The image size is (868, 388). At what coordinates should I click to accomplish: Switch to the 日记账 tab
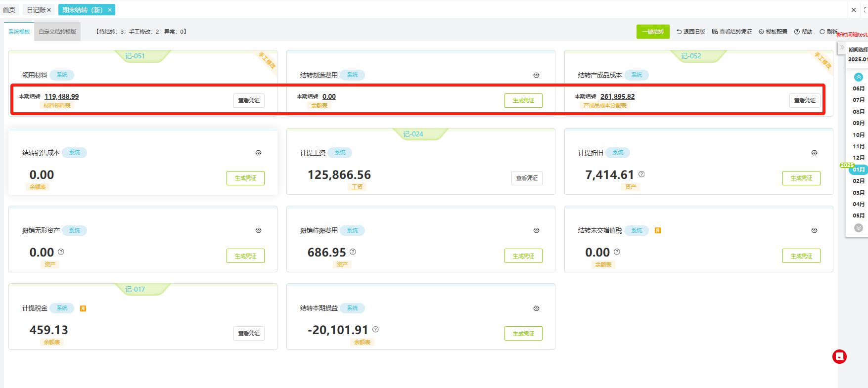point(36,10)
